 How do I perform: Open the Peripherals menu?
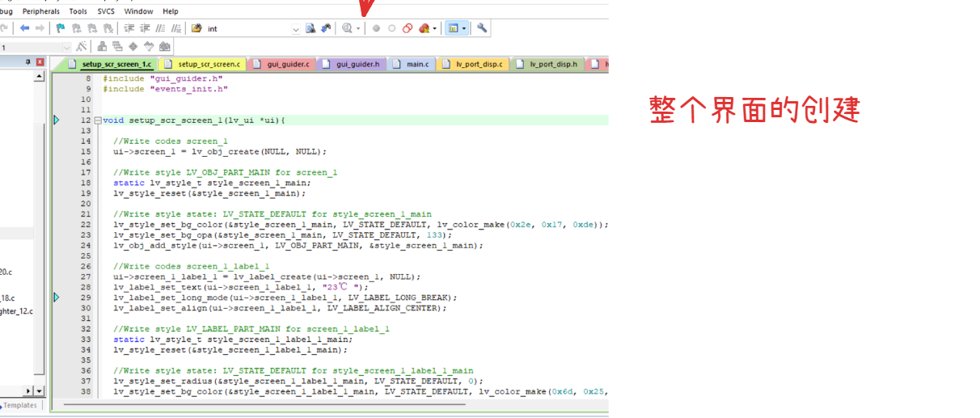click(x=41, y=11)
